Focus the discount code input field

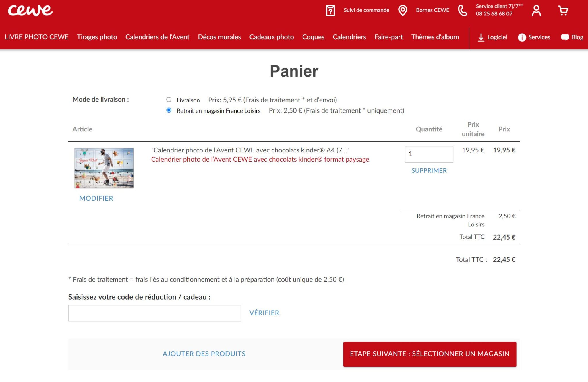(154, 313)
